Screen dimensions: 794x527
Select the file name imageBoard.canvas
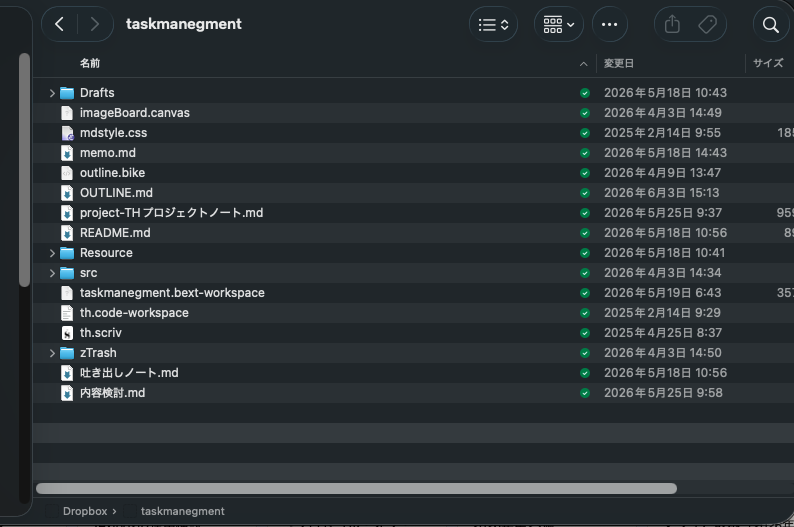click(x=135, y=113)
